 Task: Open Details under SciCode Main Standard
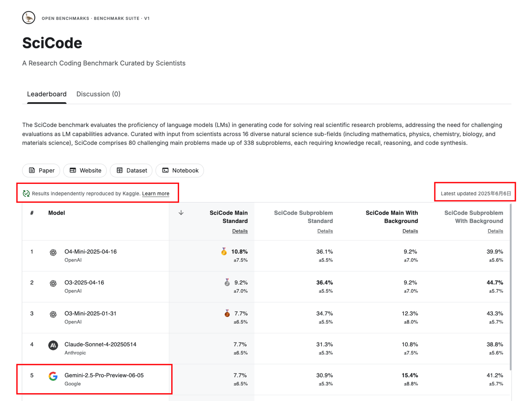point(240,231)
